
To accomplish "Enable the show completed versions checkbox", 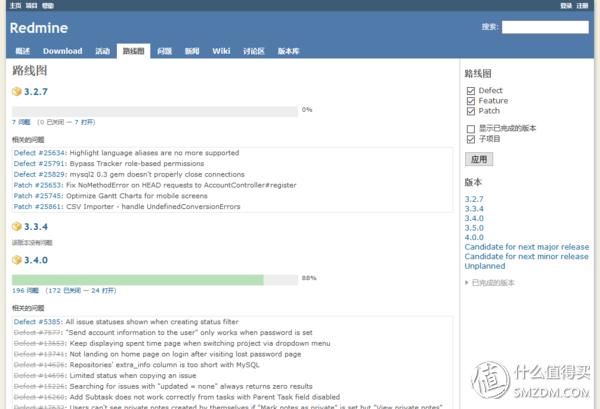I will click(471, 129).
